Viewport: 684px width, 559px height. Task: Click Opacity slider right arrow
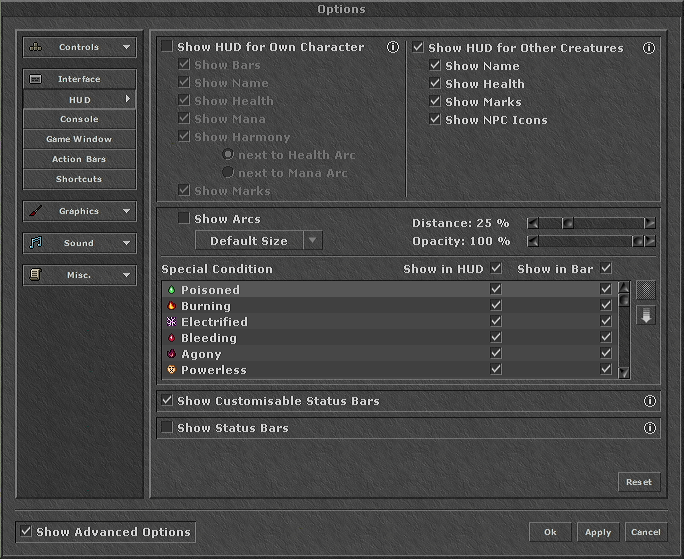650,241
